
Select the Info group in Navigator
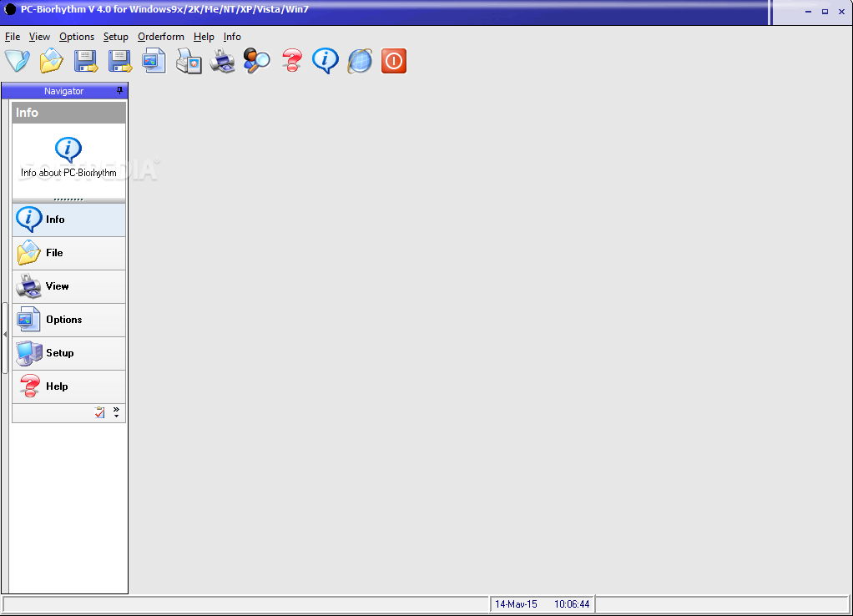[x=69, y=220]
